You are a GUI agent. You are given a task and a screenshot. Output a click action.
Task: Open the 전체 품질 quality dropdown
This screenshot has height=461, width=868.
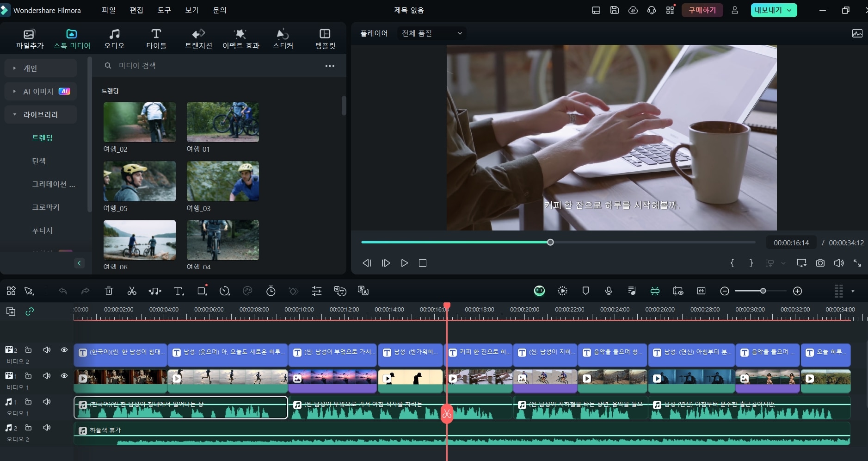pyautogui.click(x=431, y=33)
